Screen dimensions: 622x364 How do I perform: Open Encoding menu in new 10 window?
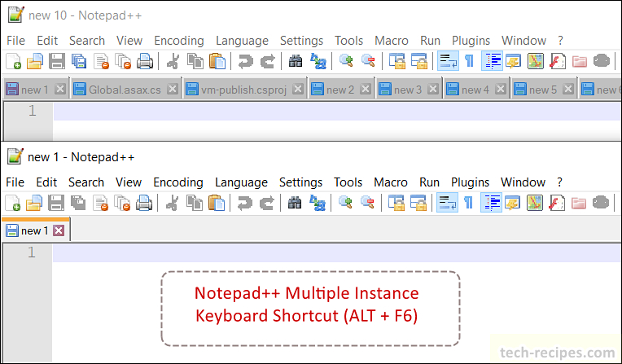coord(179,41)
